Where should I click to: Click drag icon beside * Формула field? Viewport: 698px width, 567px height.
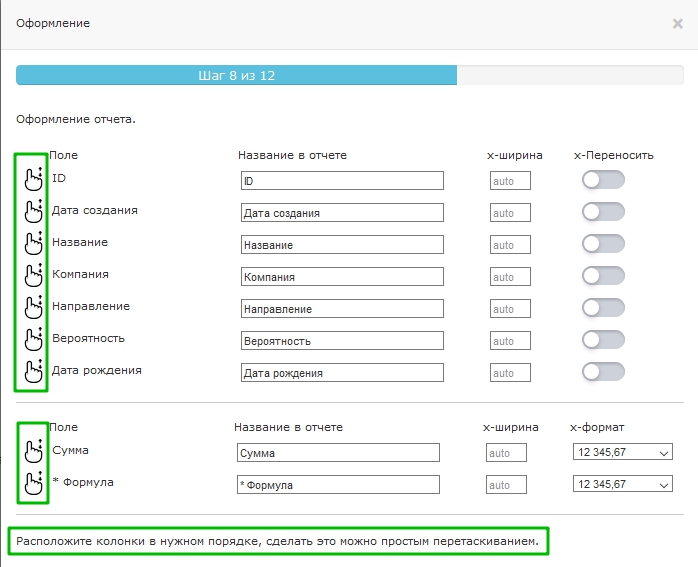coord(33,484)
